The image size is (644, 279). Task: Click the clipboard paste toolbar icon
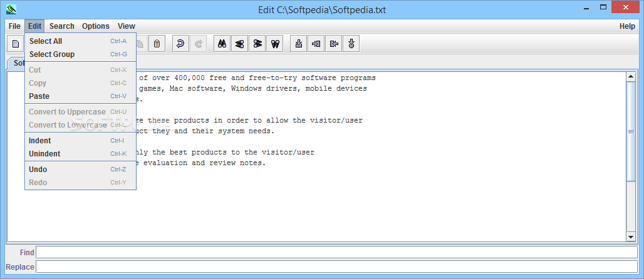tap(157, 44)
